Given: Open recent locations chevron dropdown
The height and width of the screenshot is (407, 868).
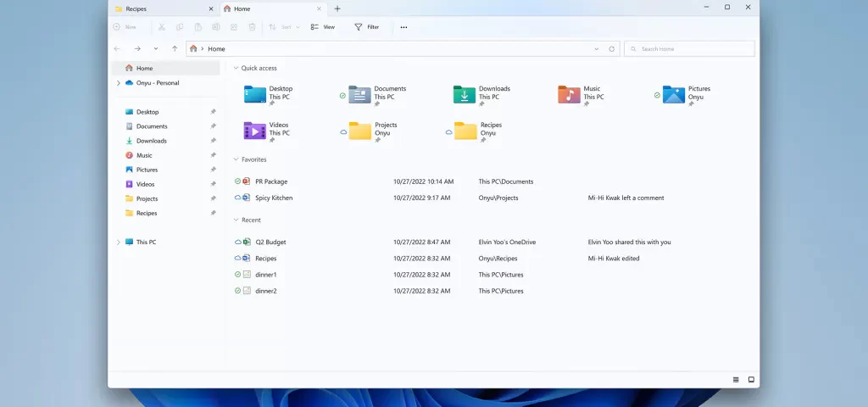Looking at the screenshot, I should coord(156,48).
